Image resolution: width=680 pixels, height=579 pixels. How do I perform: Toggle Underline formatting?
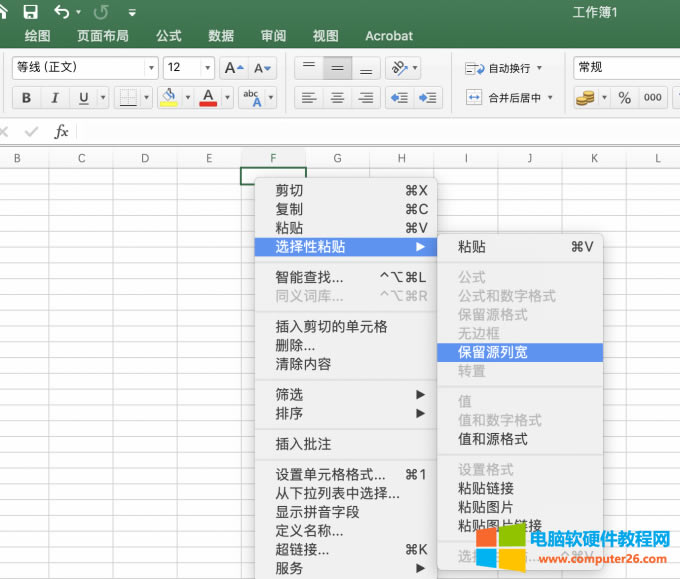[84, 98]
